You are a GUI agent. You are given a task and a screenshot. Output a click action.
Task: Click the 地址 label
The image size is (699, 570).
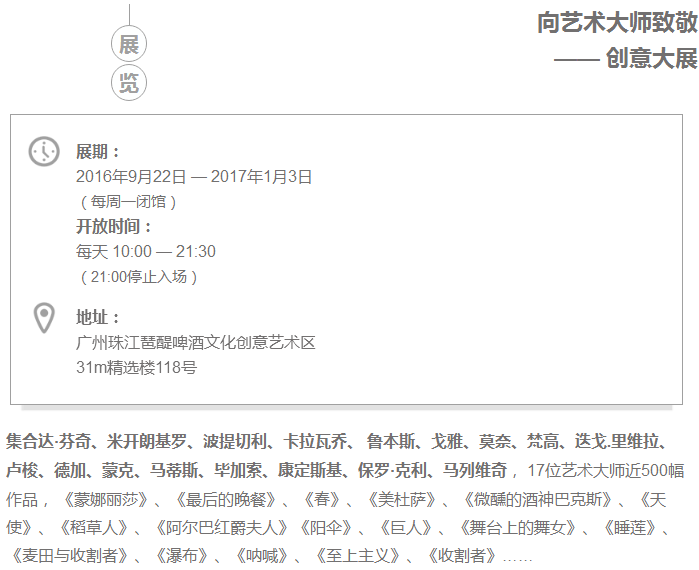[97, 318]
